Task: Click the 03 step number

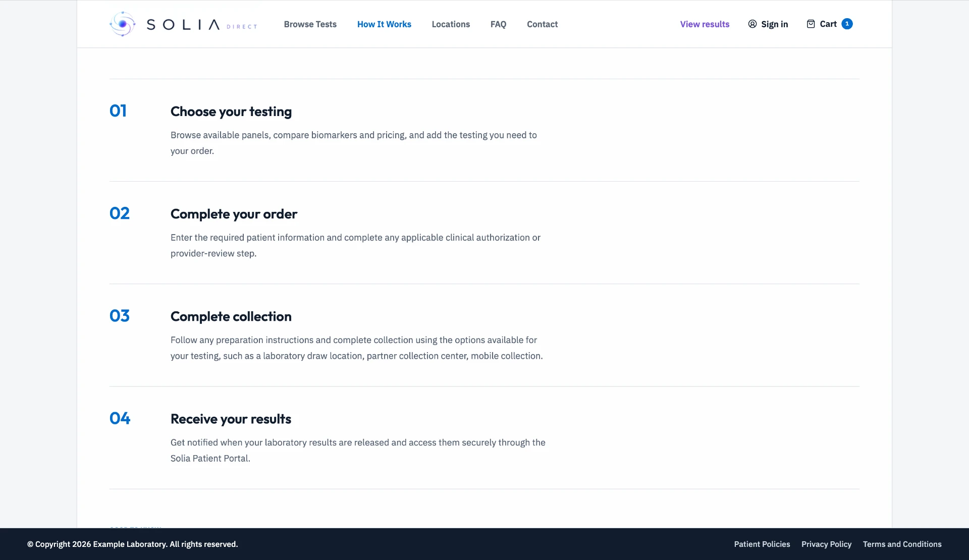Action: tap(120, 316)
